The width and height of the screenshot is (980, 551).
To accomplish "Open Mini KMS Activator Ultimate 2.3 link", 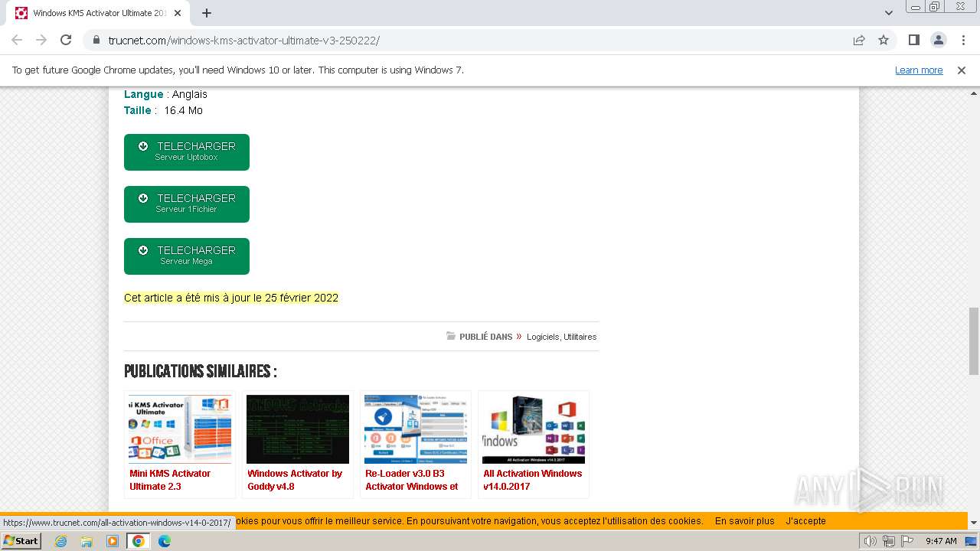I will point(170,480).
